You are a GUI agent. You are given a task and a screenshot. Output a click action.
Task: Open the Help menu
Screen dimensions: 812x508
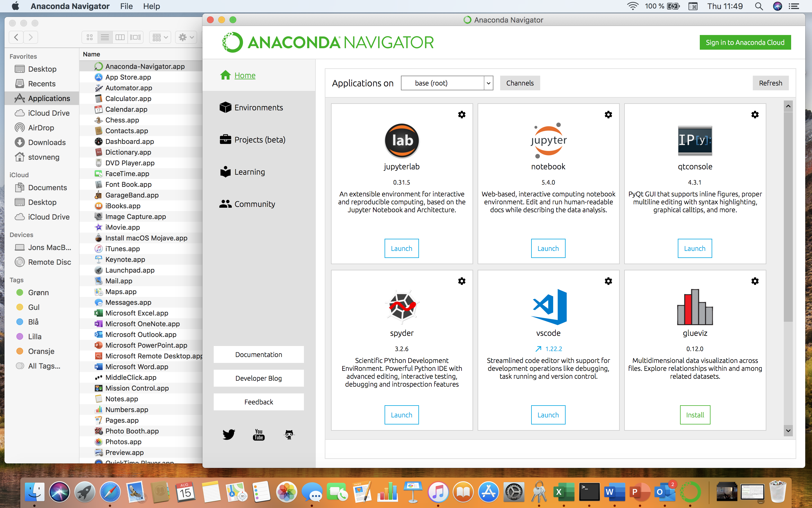tap(151, 6)
